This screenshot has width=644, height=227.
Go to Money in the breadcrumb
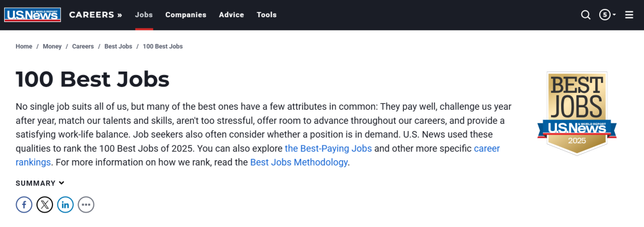(x=52, y=46)
